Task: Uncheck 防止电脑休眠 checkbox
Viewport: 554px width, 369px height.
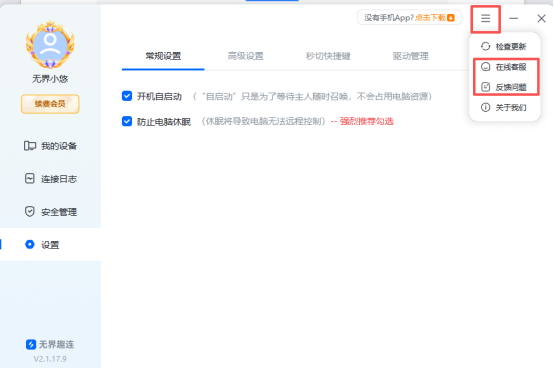Action: tap(127, 121)
